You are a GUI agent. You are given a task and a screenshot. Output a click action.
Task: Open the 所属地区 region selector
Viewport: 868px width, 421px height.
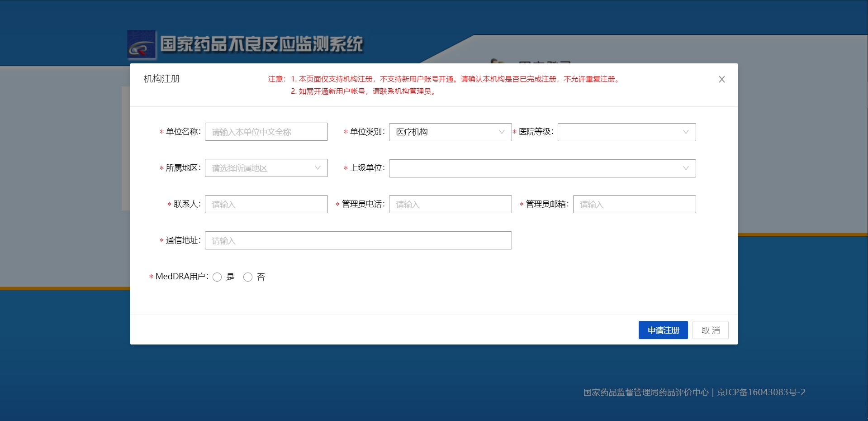266,168
